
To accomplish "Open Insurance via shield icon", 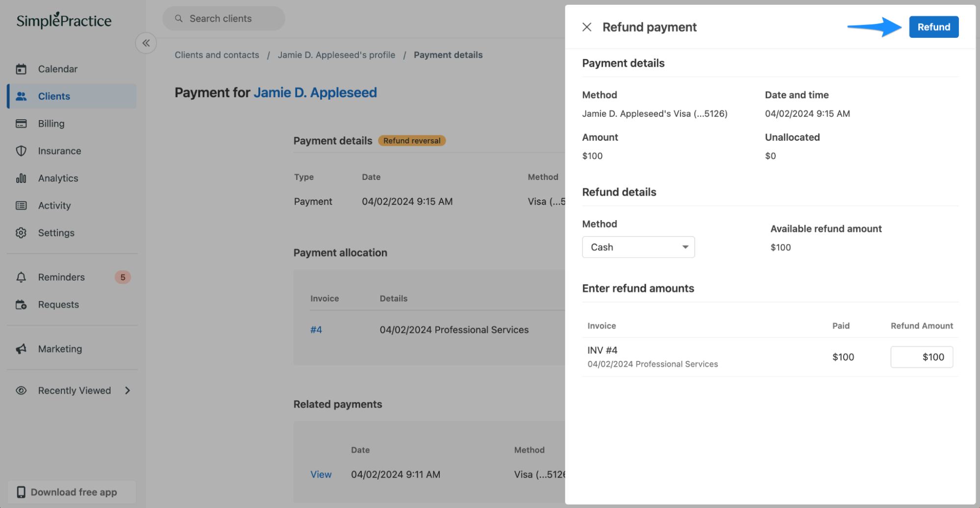I will point(21,151).
